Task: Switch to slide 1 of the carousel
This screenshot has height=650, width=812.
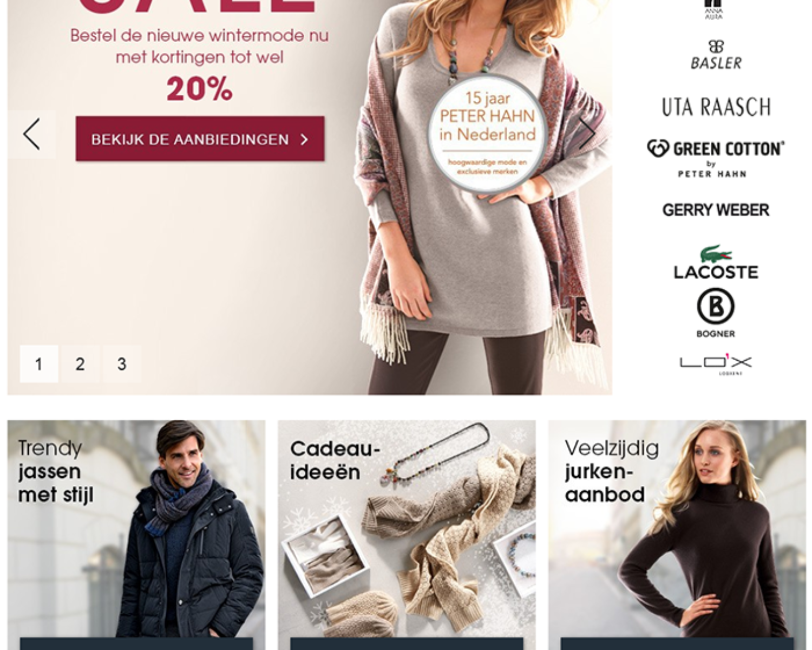Action: [x=38, y=364]
